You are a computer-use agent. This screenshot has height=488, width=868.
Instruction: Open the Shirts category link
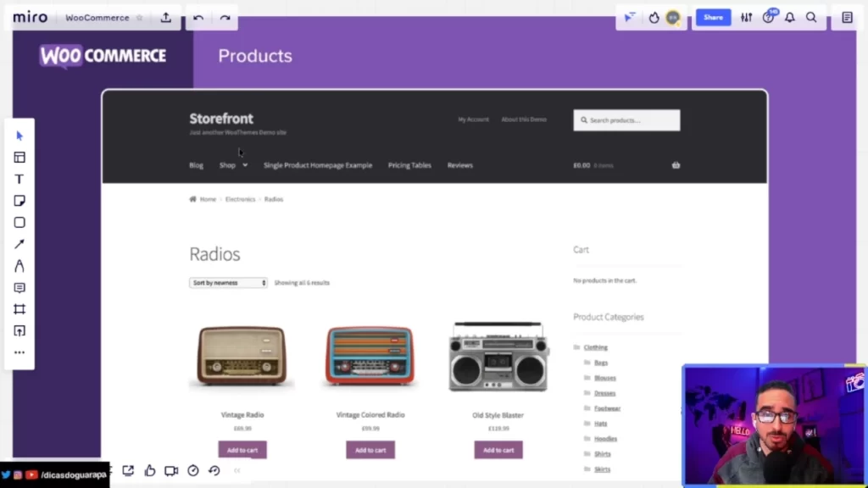tap(603, 454)
